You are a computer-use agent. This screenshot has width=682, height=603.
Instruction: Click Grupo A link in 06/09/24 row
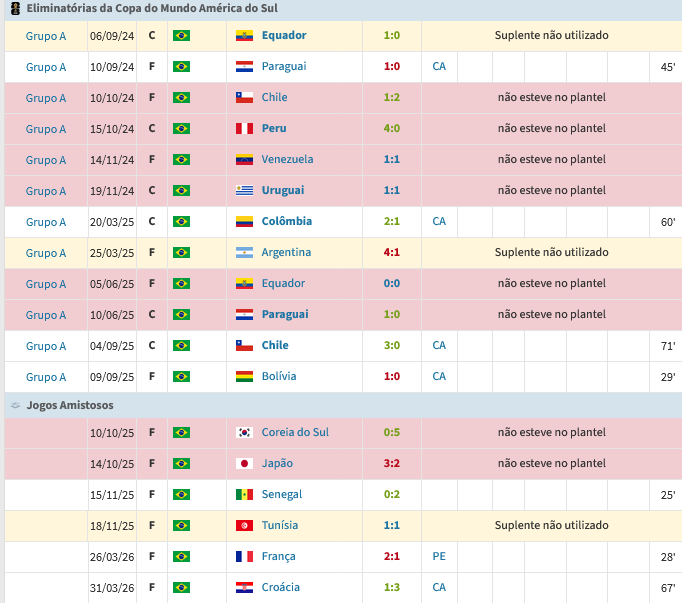[x=46, y=36]
